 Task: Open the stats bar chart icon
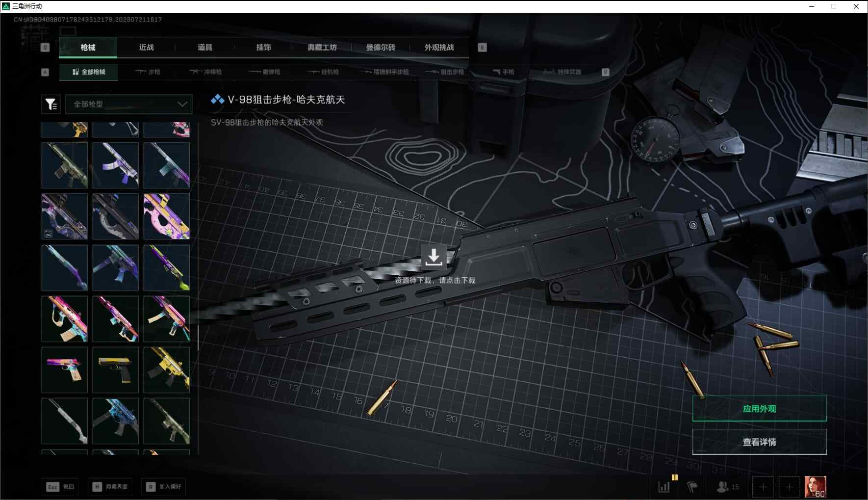pyautogui.click(x=664, y=487)
